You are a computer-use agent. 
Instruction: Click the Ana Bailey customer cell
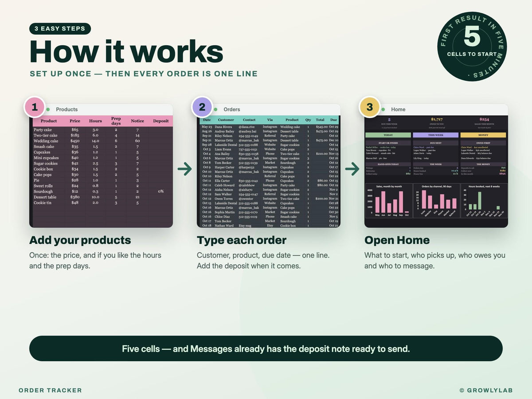point(222,154)
